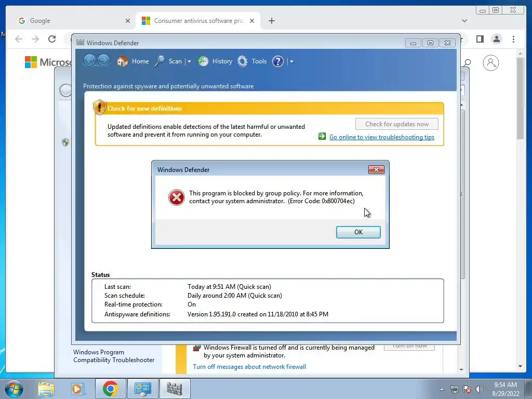Click the red error icon in dialog
Screen dimensions: 532x399
(x=177, y=197)
